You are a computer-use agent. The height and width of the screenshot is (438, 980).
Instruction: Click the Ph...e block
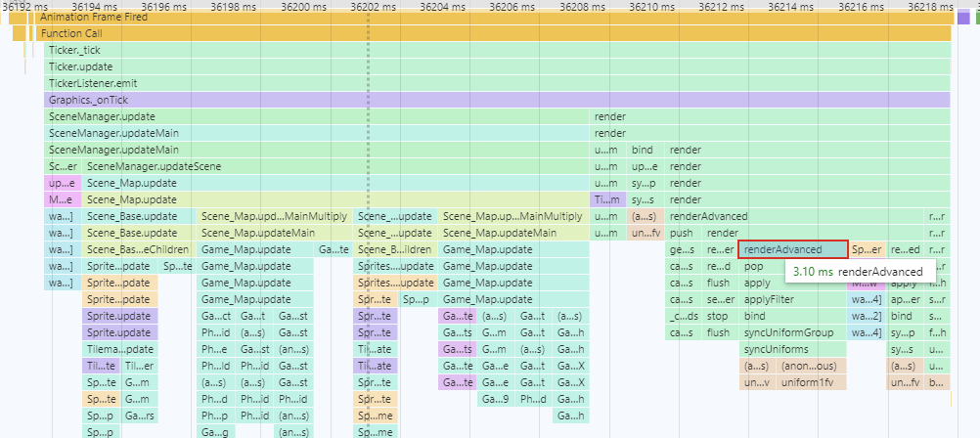click(217, 349)
